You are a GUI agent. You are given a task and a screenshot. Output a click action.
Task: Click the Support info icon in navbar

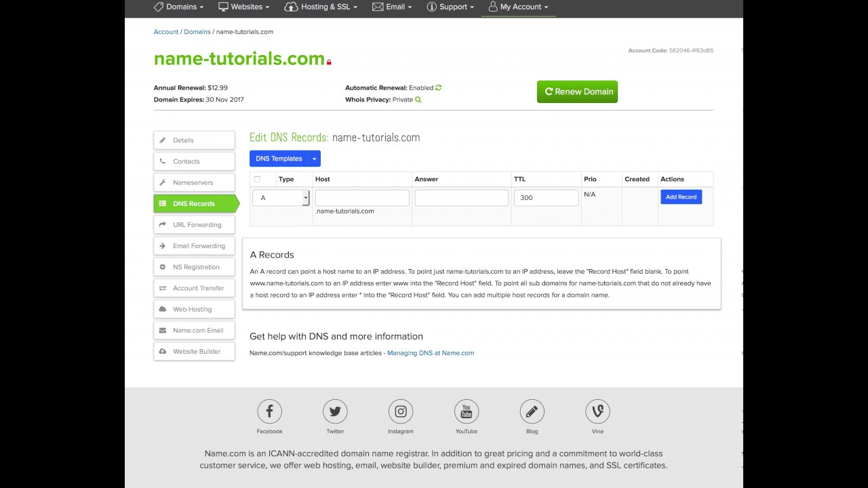pyautogui.click(x=431, y=7)
